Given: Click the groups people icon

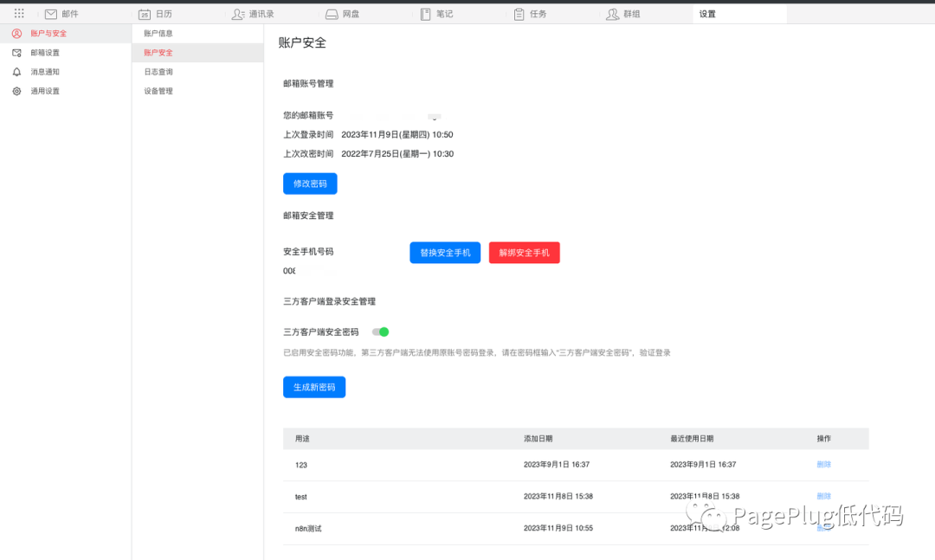Looking at the screenshot, I should point(612,14).
